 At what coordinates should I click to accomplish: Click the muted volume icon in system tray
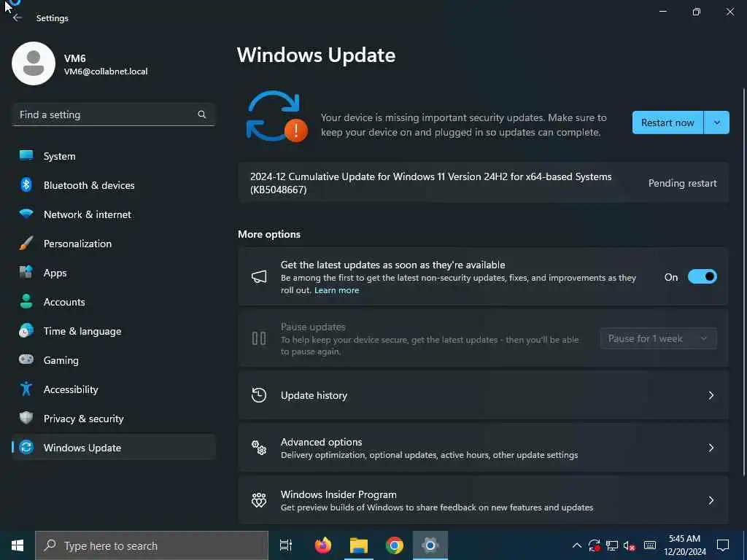630,545
